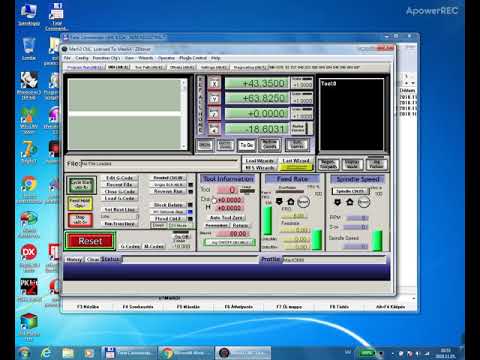Click the Display Mode button

pos(352,164)
